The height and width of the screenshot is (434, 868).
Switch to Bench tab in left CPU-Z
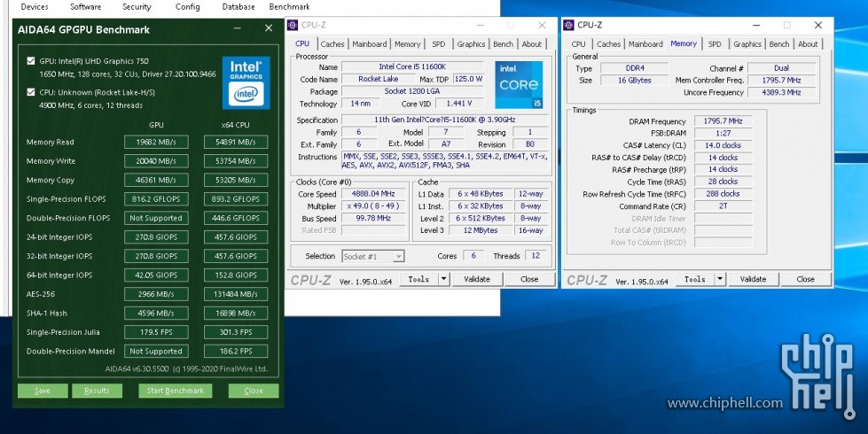click(x=504, y=44)
